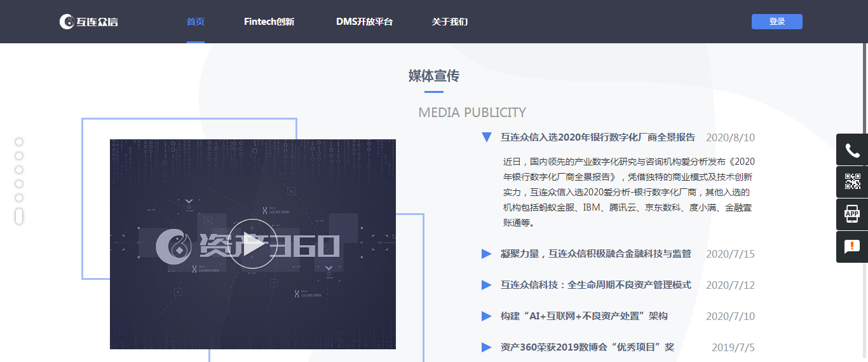
Task: Click the 登录 button
Action: tap(777, 22)
